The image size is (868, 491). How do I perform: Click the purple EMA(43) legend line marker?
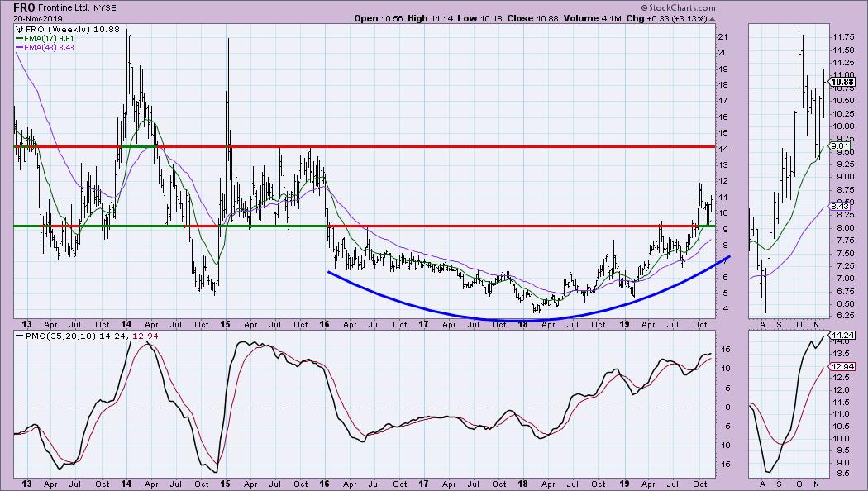(x=19, y=48)
